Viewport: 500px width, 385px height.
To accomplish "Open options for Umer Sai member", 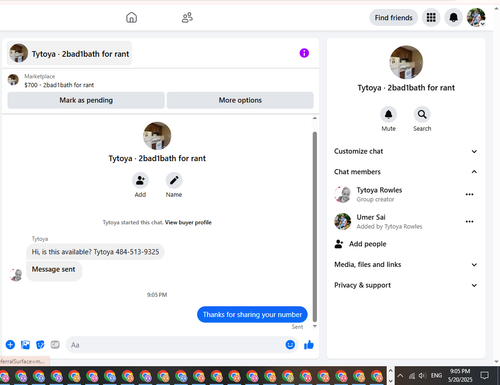I will tap(469, 222).
